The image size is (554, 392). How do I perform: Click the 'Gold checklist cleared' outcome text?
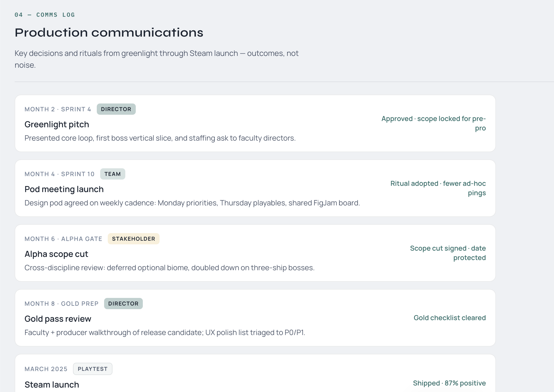pos(450,318)
